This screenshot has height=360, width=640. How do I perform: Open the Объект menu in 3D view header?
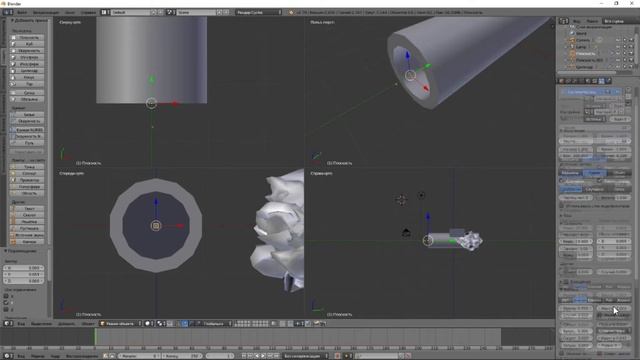88,323
